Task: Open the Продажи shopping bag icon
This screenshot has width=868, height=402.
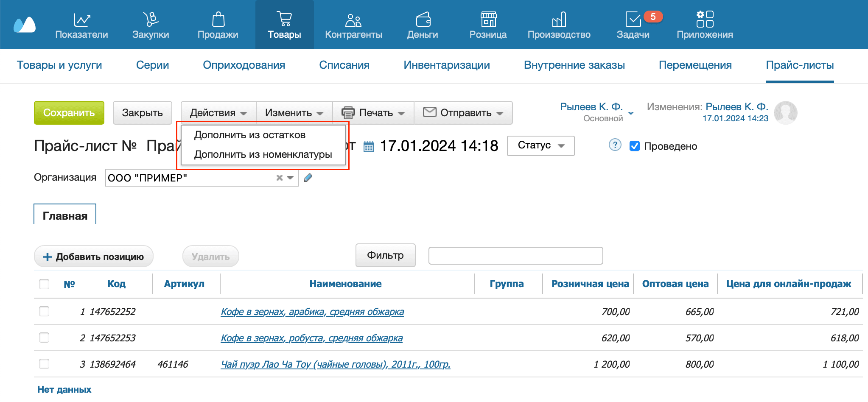Action: coord(218,20)
